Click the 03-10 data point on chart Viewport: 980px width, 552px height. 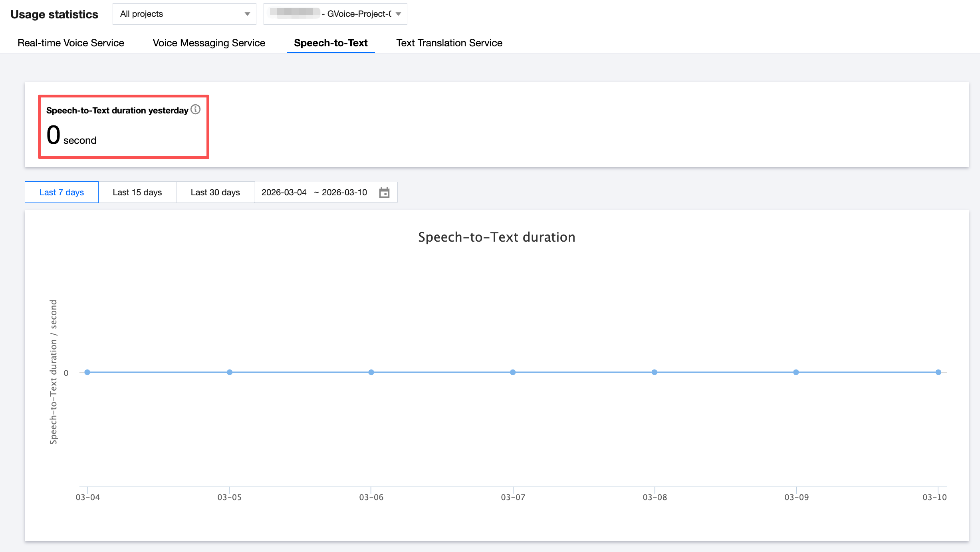(x=938, y=372)
